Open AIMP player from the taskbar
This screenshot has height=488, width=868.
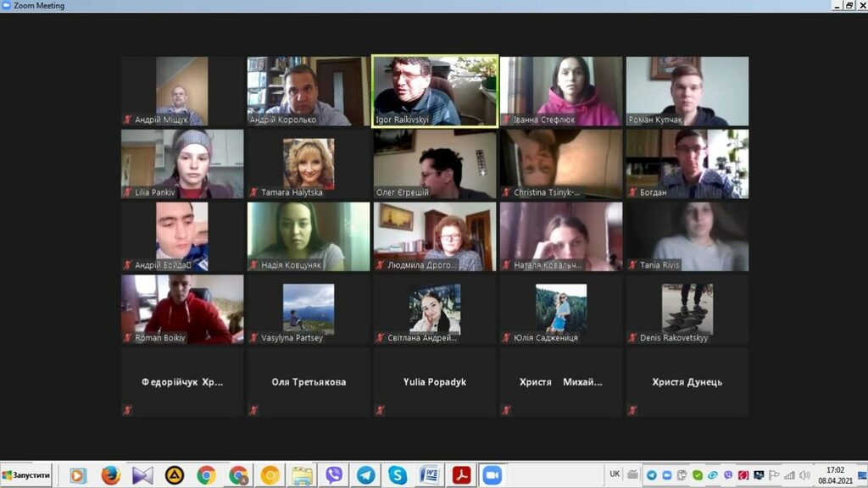(175, 475)
